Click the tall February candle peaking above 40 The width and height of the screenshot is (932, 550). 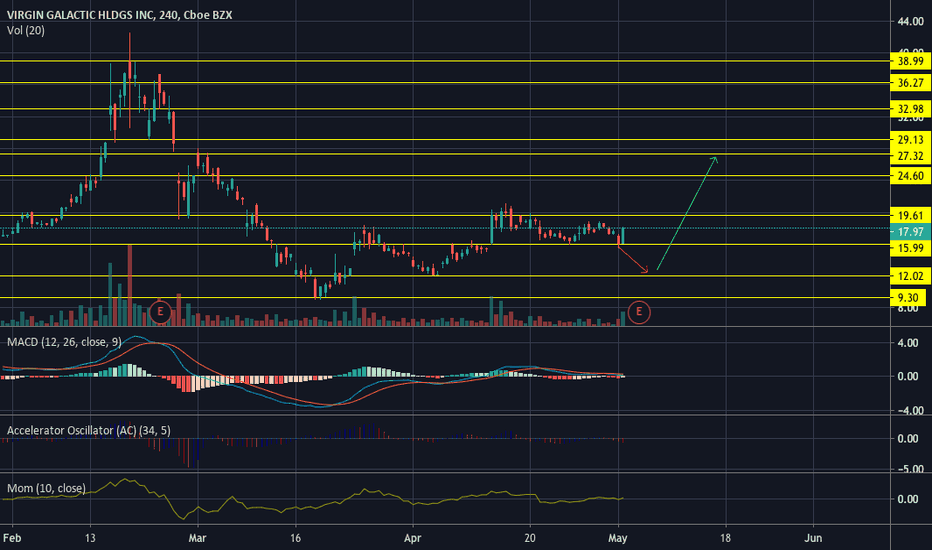click(130, 80)
